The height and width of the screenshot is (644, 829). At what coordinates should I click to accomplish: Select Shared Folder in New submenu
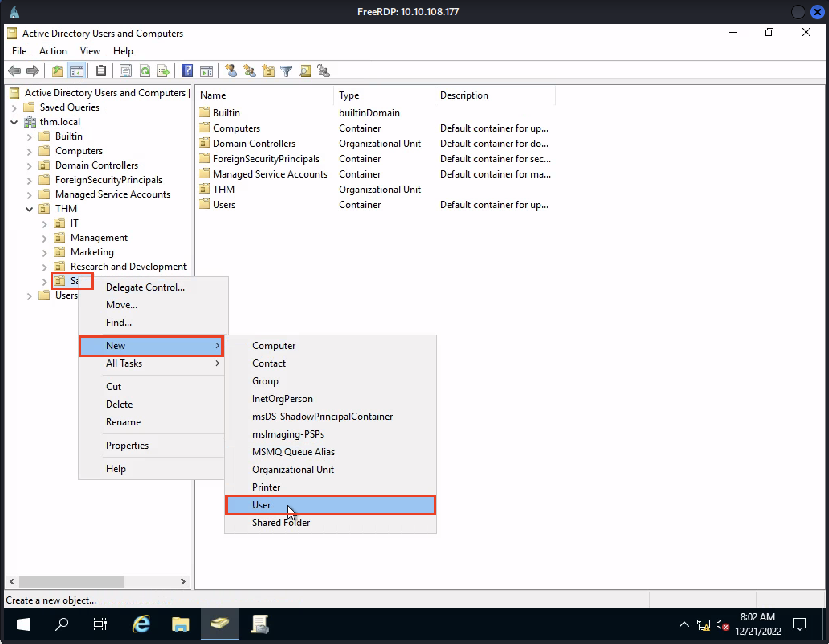tap(330, 523)
